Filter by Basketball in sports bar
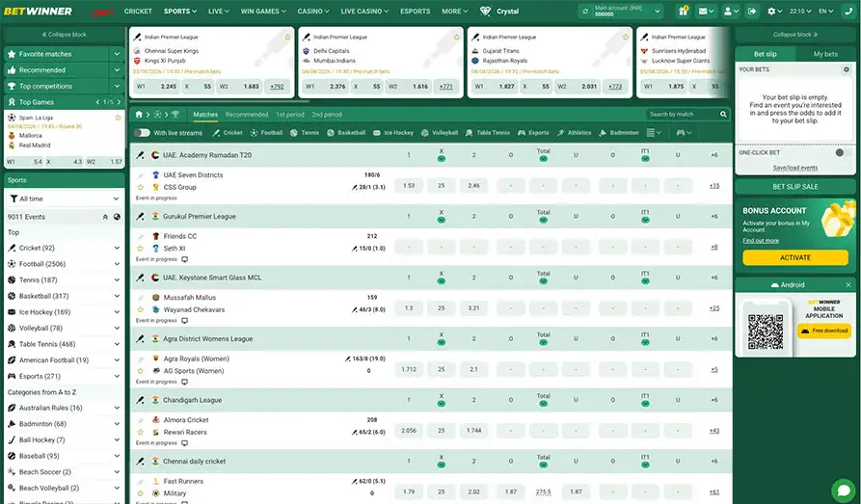861x504 pixels. coord(346,132)
